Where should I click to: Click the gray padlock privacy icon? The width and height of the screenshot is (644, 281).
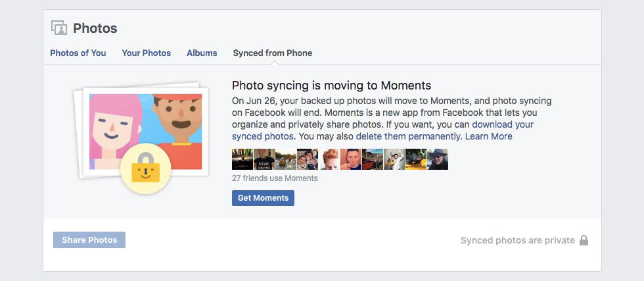[x=584, y=240]
